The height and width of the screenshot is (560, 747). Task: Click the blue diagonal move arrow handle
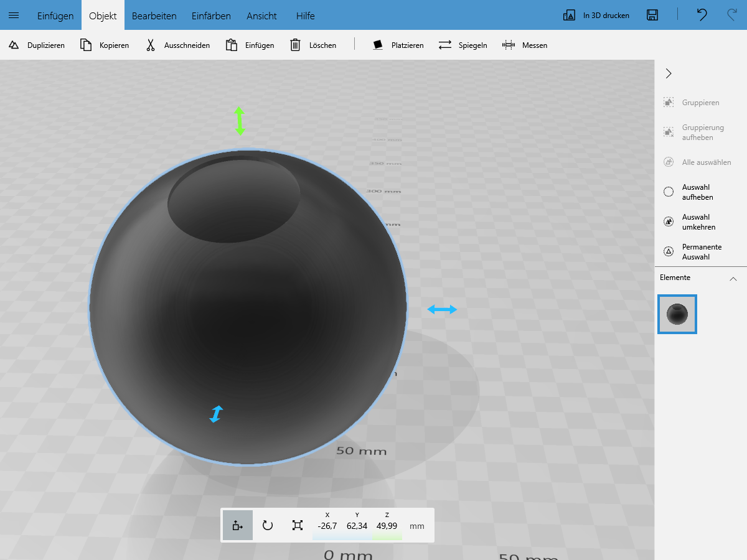[x=216, y=414]
